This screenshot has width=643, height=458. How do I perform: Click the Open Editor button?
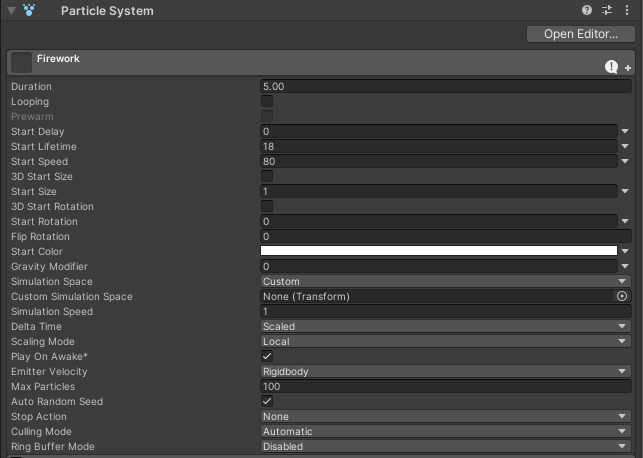click(x=581, y=34)
